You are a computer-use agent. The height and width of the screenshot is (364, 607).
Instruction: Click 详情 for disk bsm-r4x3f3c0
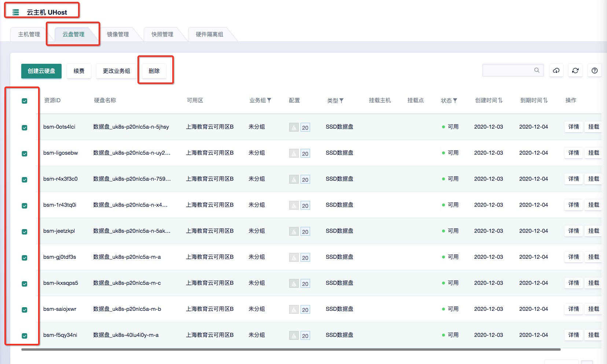(x=573, y=179)
